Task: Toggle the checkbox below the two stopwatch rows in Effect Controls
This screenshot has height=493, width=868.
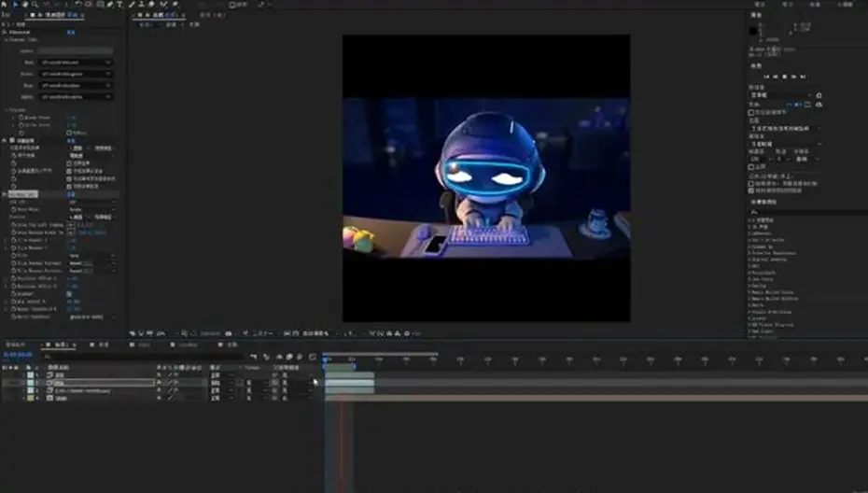Action: click(x=69, y=133)
